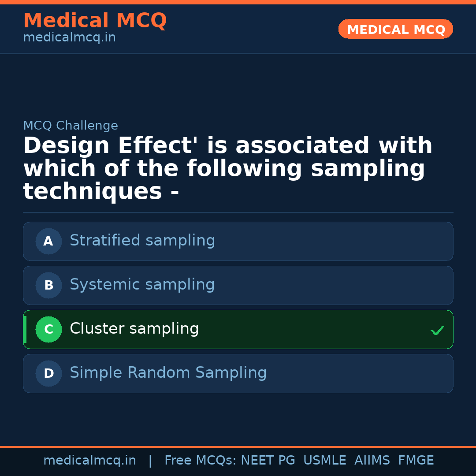Select the green C badge circle
This screenshot has width=476, height=476.
(48, 329)
